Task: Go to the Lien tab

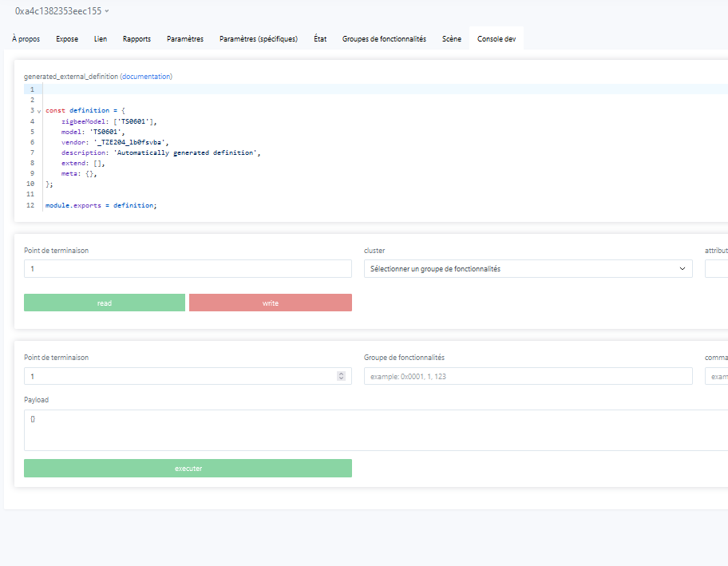Action: click(101, 39)
